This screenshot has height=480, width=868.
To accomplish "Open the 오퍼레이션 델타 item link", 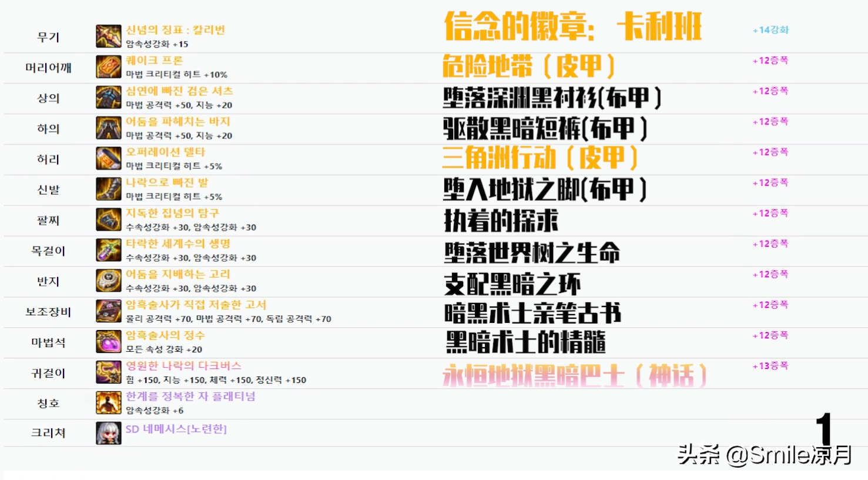I will point(165,152).
